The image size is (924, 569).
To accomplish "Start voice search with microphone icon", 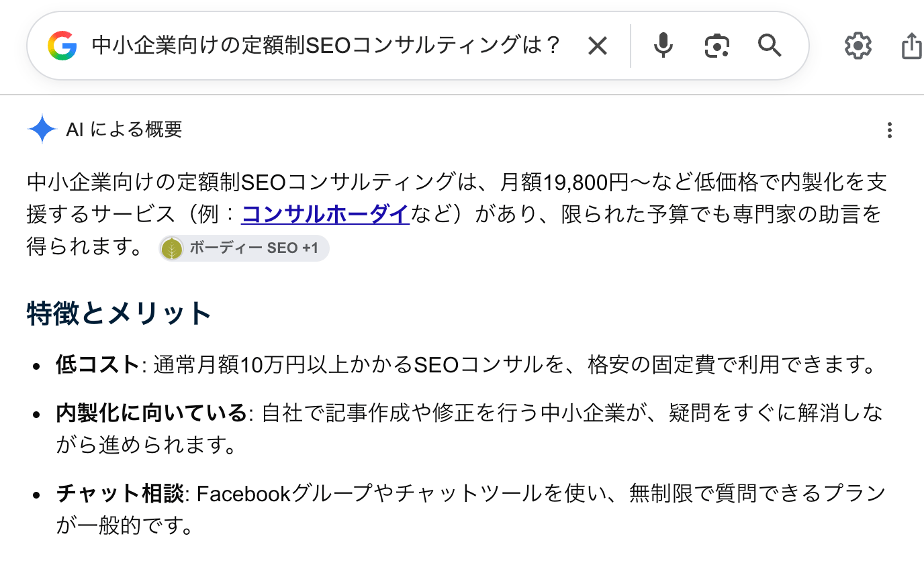I will 663,46.
